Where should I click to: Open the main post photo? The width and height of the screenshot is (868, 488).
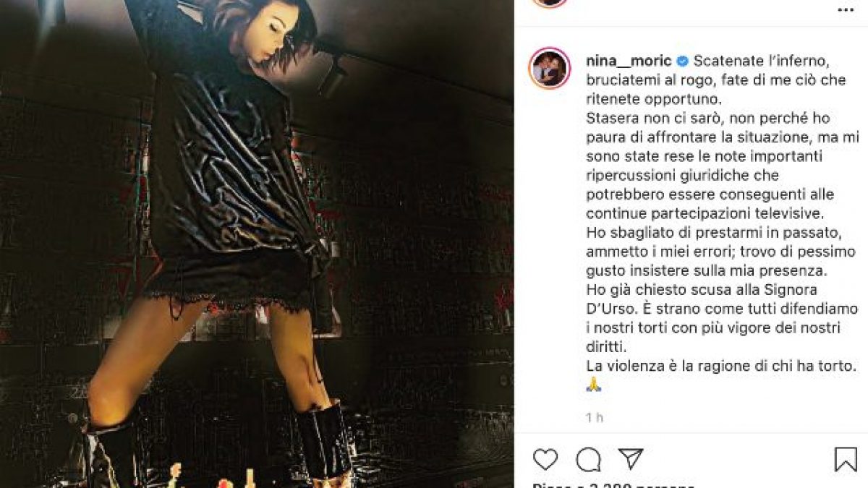(257, 244)
